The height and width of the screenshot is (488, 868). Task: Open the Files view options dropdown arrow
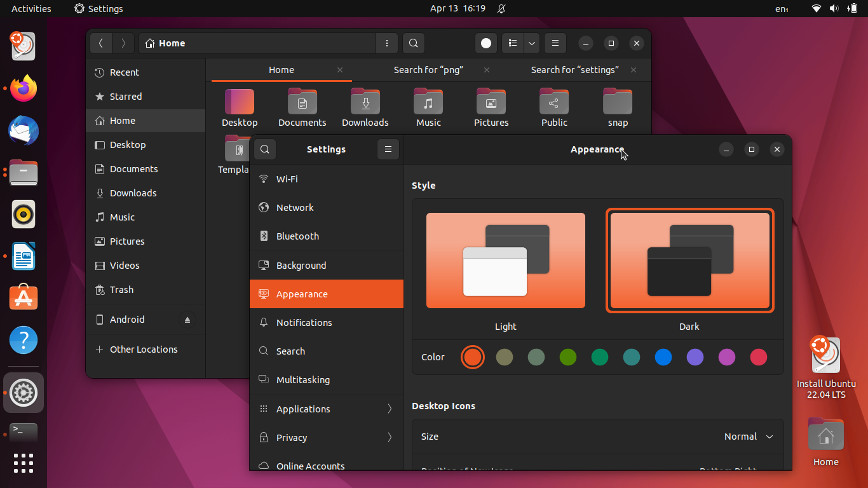coord(532,43)
